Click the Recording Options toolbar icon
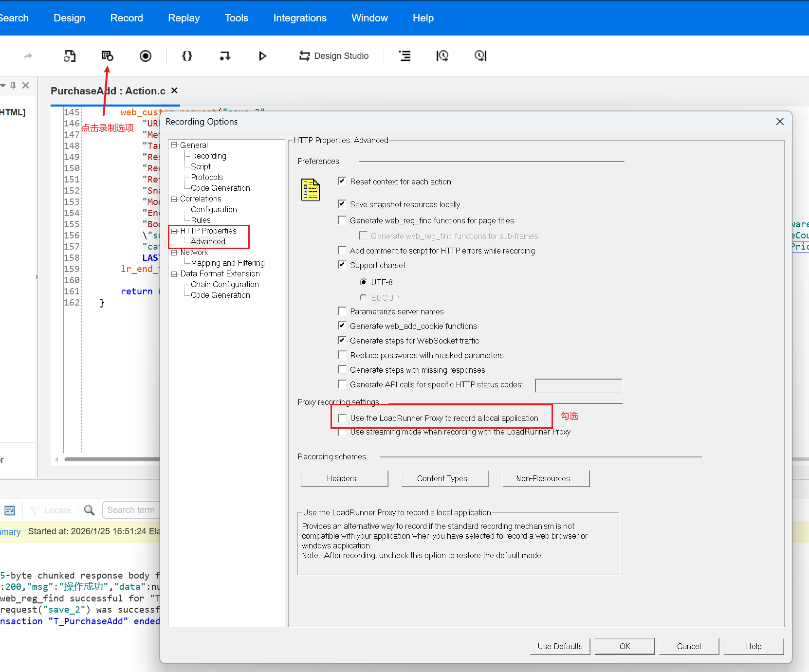Viewport: 809px width, 672px height. point(107,56)
